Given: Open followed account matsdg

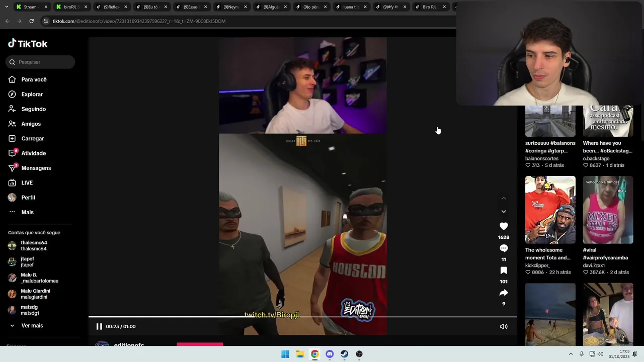Looking at the screenshot, I should tap(24, 310).
